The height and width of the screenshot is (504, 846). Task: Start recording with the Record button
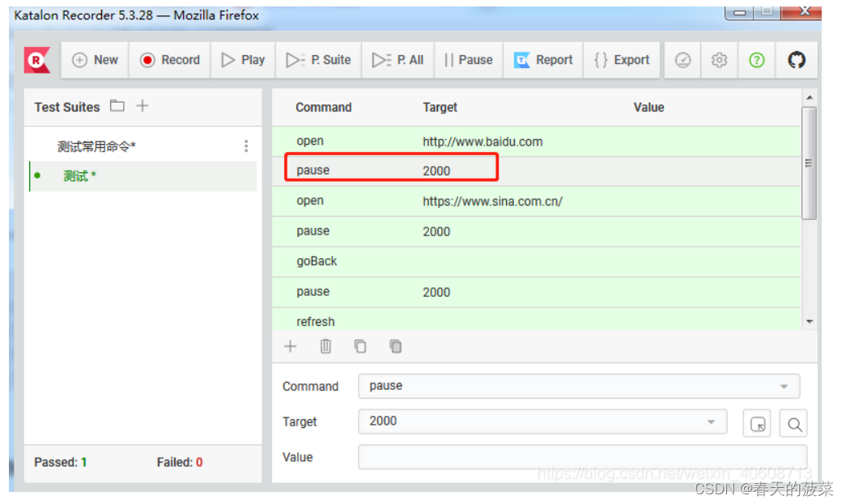[170, 60]
